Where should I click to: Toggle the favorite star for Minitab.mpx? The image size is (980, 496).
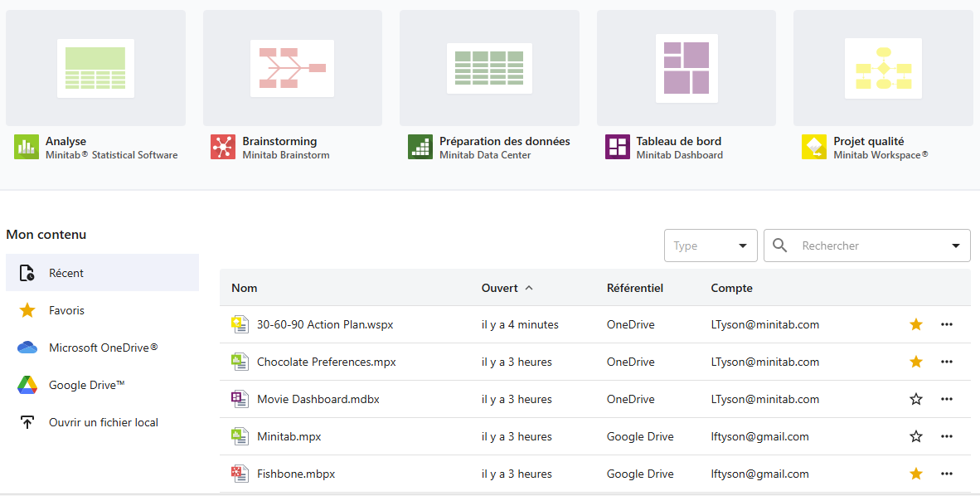coord(916,436)
